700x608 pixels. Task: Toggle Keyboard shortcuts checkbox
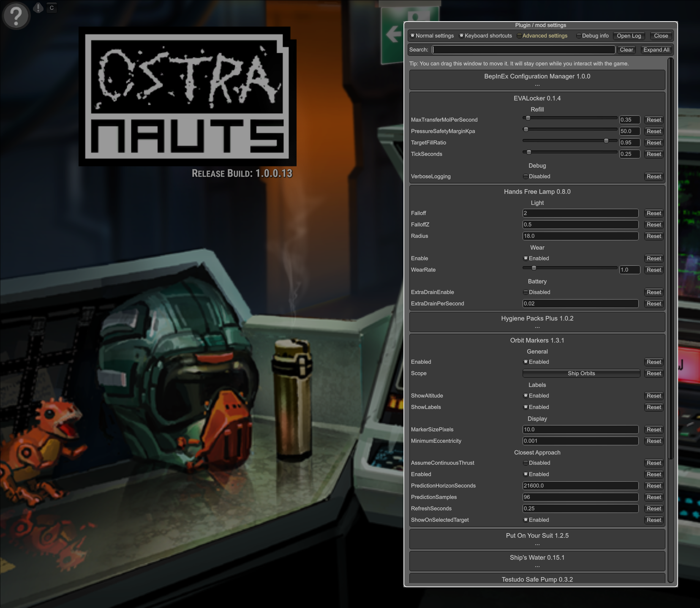point(485,36)
